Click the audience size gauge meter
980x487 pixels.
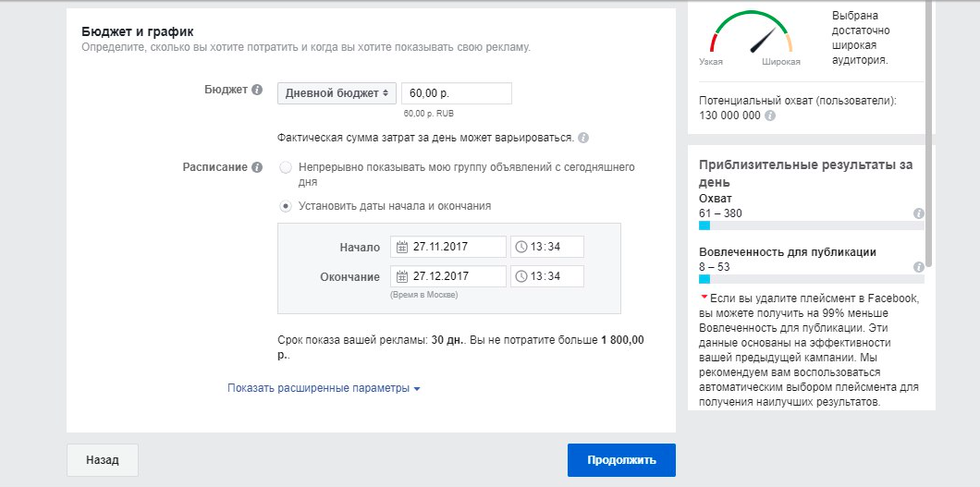point(751,35)
